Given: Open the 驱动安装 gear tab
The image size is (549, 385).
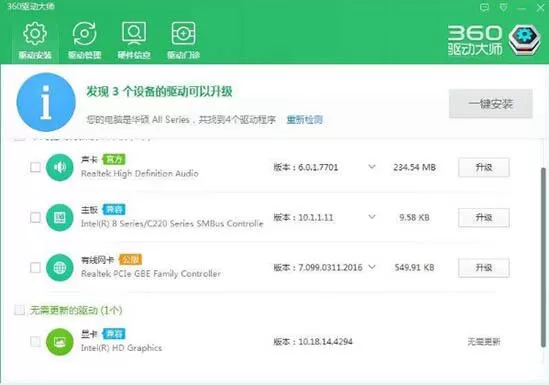Looking at the screenshot, I should point(35,40).
